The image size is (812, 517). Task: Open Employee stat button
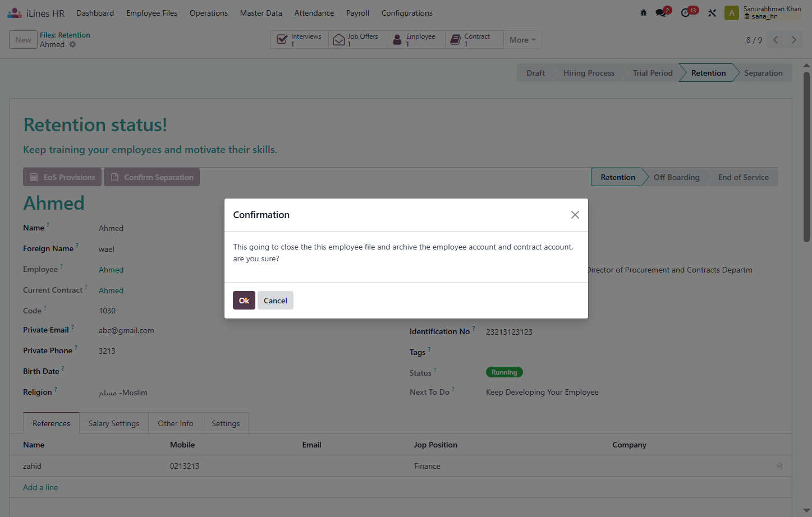pos(416,40)
